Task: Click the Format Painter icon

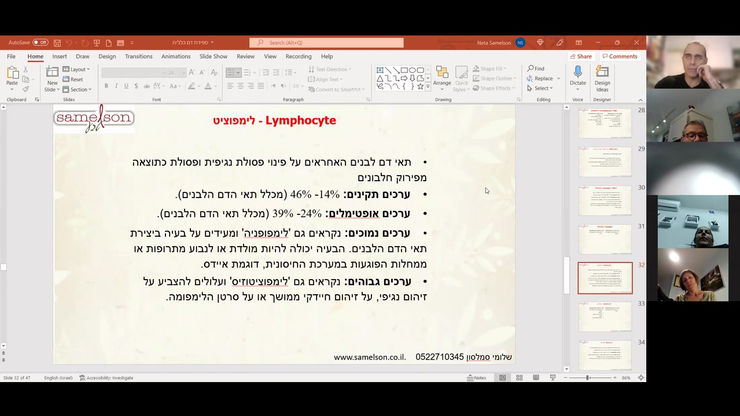Action: tap(26, 89)
